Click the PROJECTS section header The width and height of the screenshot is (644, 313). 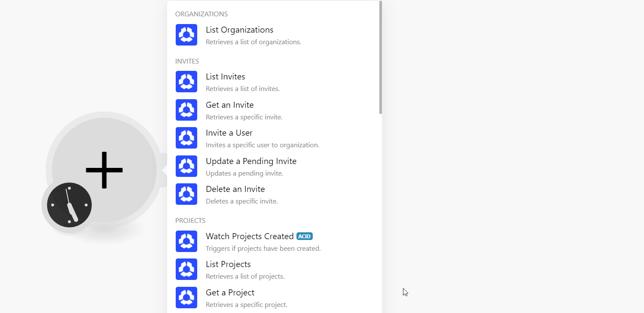[x=190, y=220]
